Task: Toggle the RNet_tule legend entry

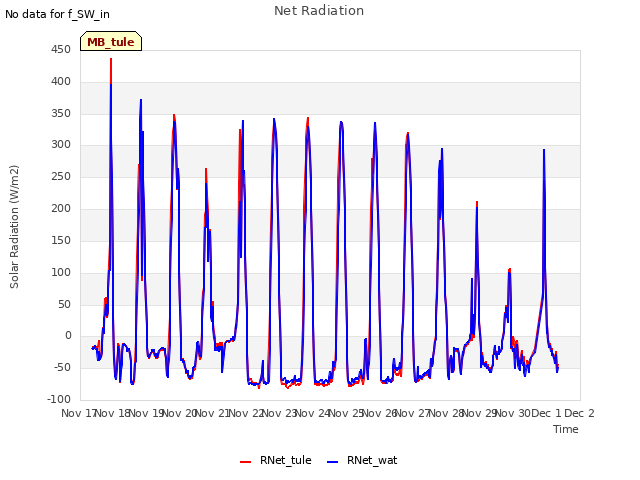Action: point(276,460)
